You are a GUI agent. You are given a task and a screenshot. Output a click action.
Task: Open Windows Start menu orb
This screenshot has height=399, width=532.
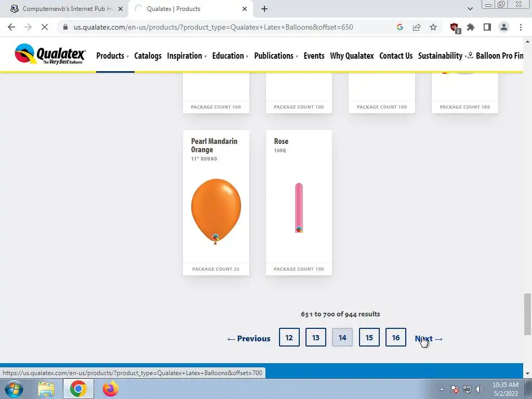[14, 389]
